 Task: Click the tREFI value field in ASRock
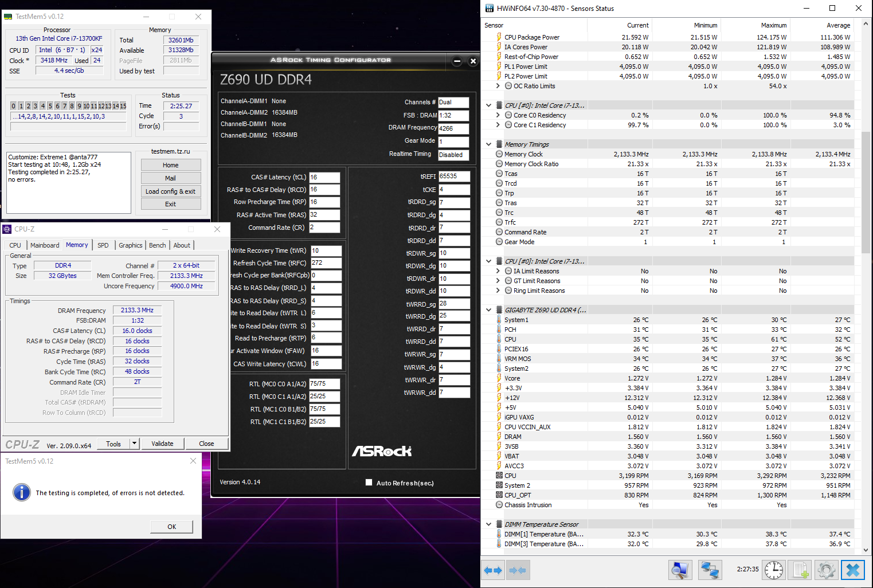455,177
